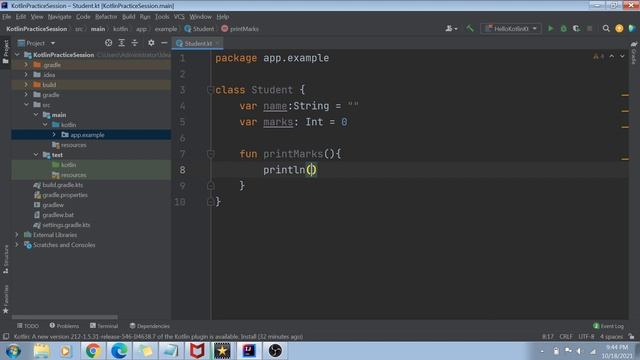Fold the printMarks function block
Image resolution: width=640 pixels, height=360 pixels.
tap(211, 154)
